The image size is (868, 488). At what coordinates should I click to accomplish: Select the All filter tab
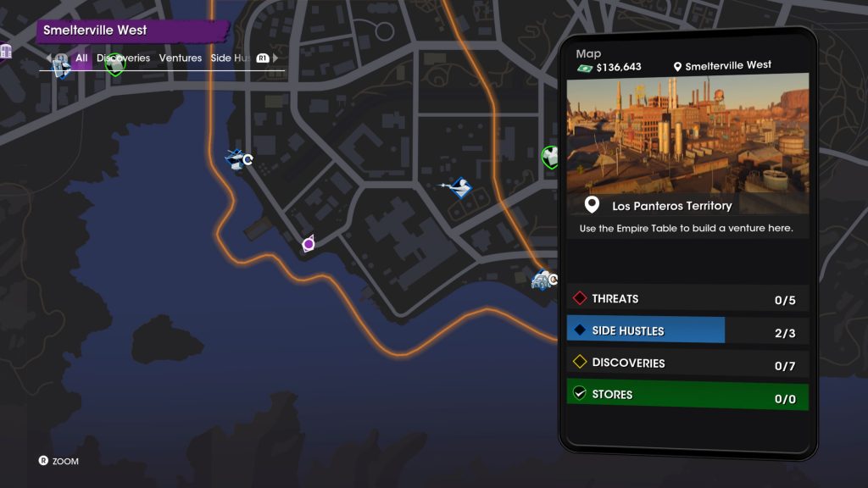(x=81, y=58)
